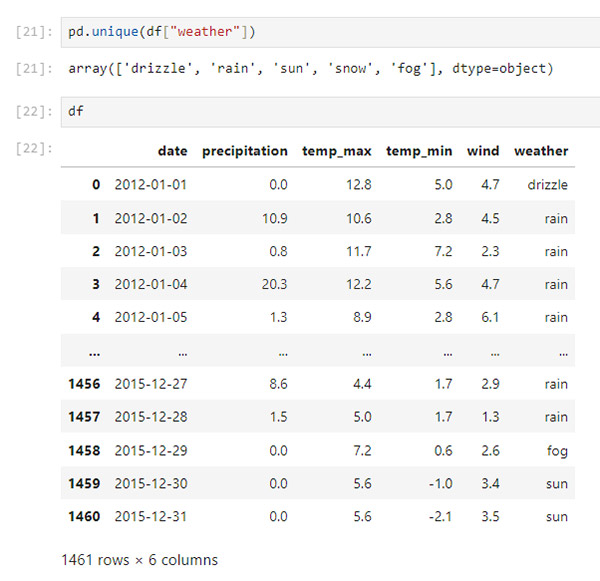Select the drizzle weather cell
Viewport: 600px width, 581px height.
(547, 185)
